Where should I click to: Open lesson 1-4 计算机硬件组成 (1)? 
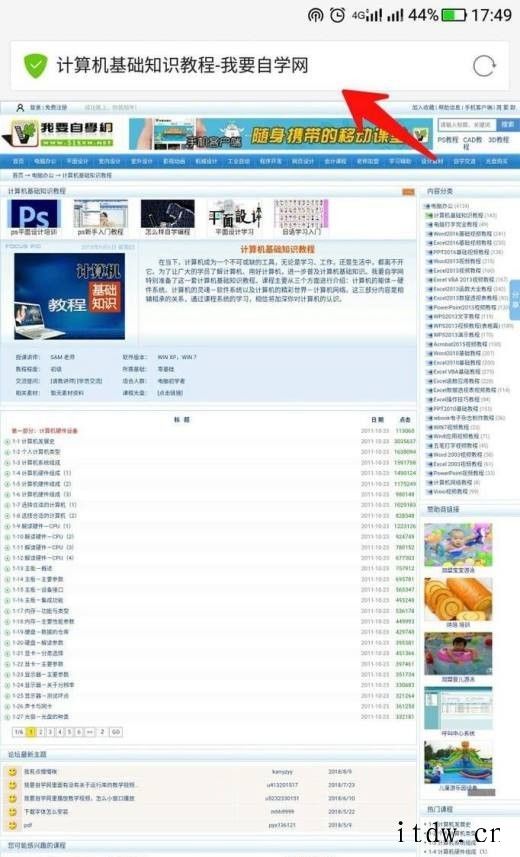(42, 473)
